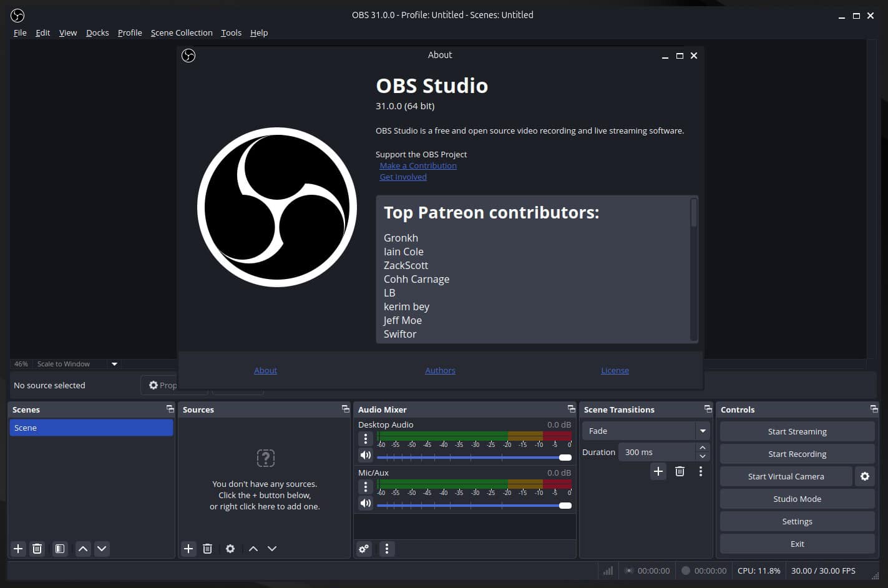This screenshot has width=888, height=588.
Task: Open the Scene Collection menu
Action: click(182, 32)
